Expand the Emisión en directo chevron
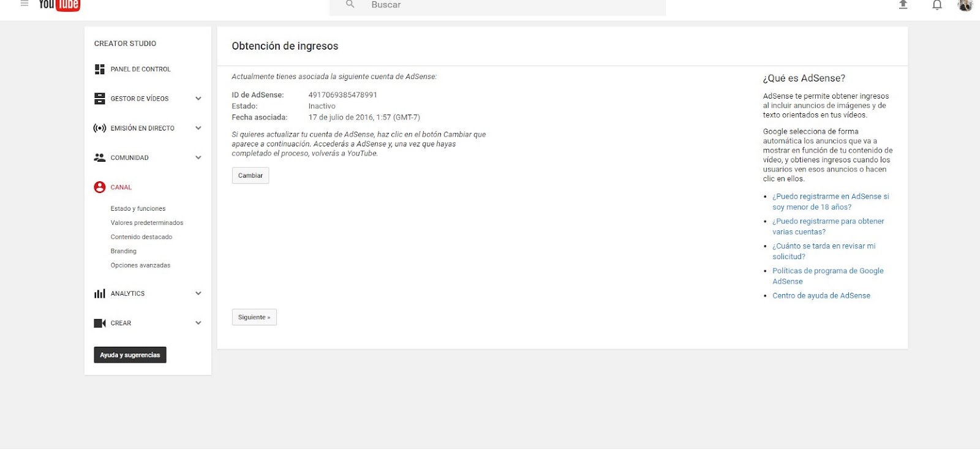The image size is (980, 457). click(x=198, y=128)
